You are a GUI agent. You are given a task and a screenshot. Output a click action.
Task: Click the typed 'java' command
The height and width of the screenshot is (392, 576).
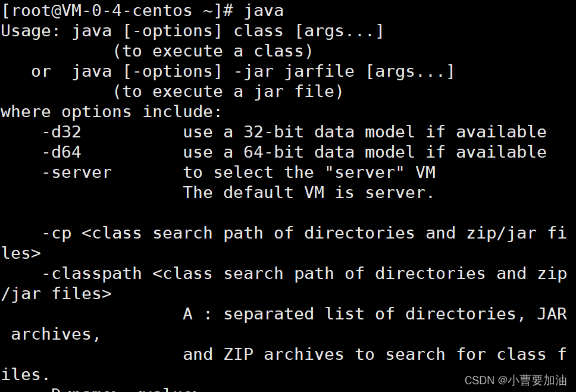click(264, 11)
